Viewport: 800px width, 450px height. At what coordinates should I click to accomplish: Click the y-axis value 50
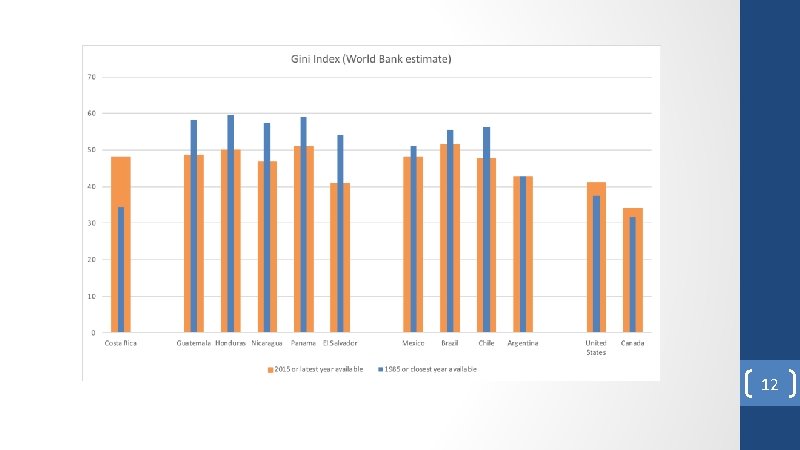(91, 150)
